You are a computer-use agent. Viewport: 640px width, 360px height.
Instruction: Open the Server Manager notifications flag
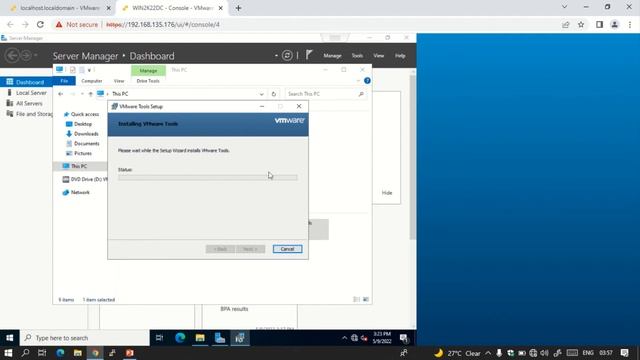point(309,55)
